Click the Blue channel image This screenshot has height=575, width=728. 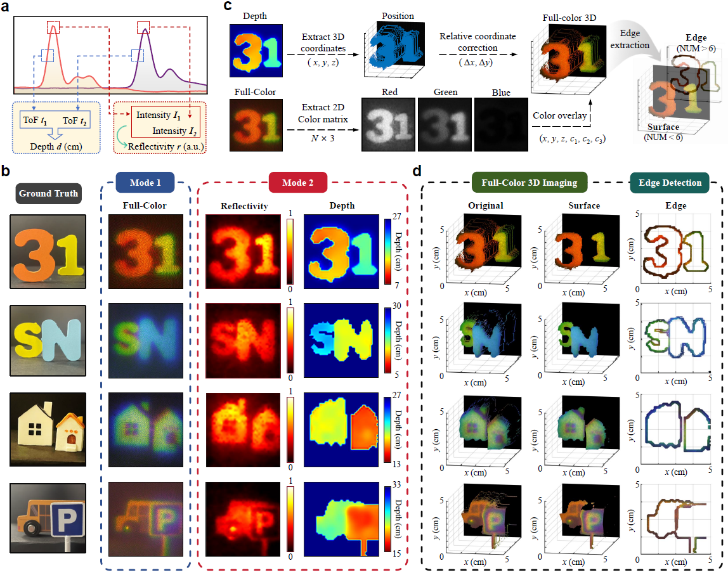[501, 124]
